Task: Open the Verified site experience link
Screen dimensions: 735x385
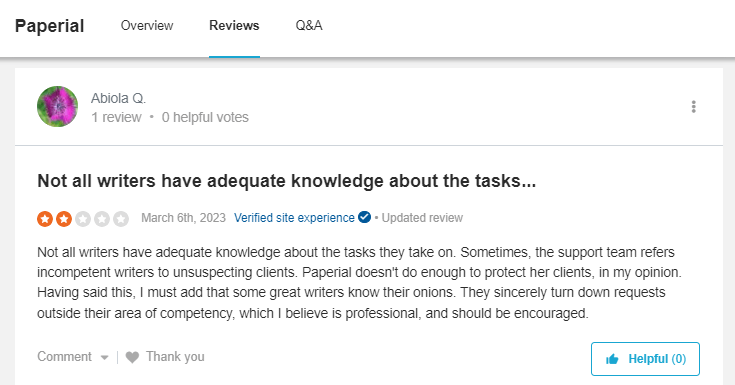Action: (294, 218)
